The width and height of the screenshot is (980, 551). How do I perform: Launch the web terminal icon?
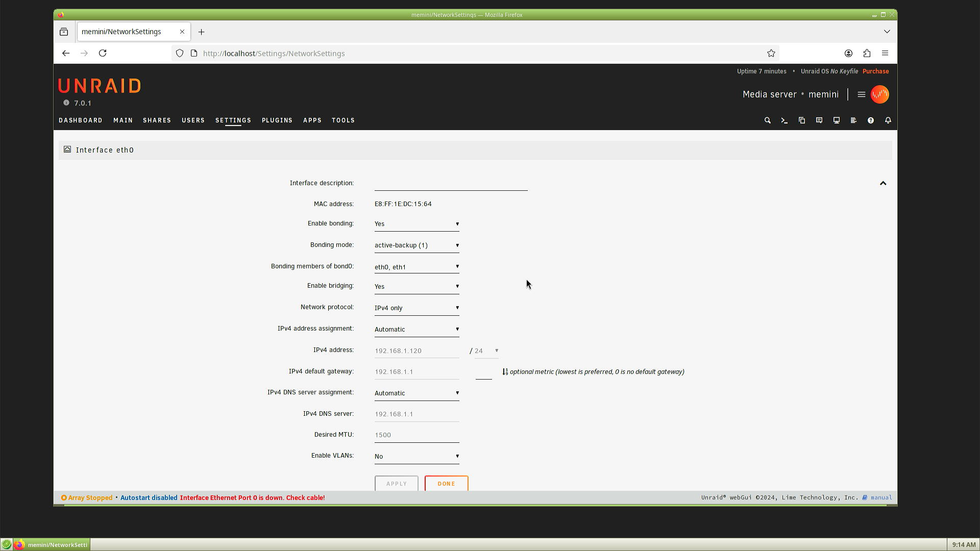pyautogui.click(x=785, y=120)
